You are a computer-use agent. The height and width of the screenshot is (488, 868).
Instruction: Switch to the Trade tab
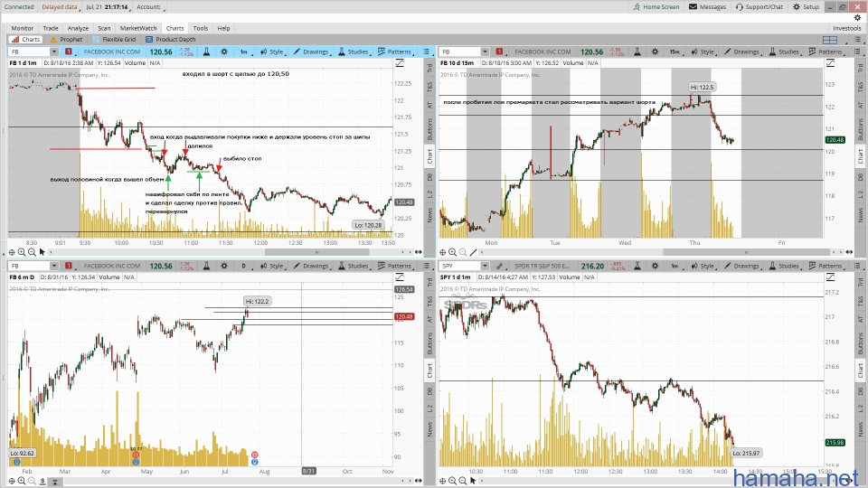coord(51,28)
